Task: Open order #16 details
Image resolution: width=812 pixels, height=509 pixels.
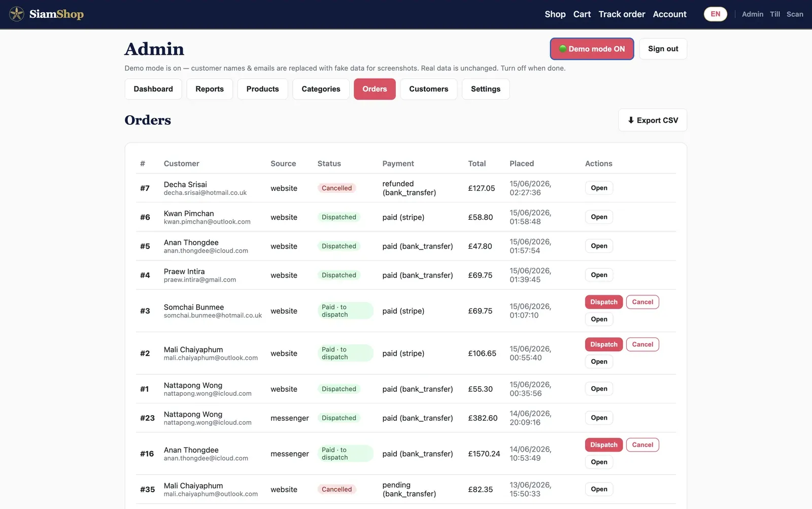Action: pyautogui.click(x=599, y=462)
